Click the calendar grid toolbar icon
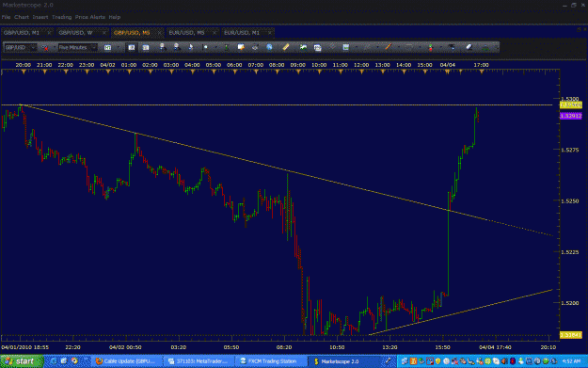Image resolution: width=588 pixels, height=368 pixels. pyautogui.click(x=346, y=48)
